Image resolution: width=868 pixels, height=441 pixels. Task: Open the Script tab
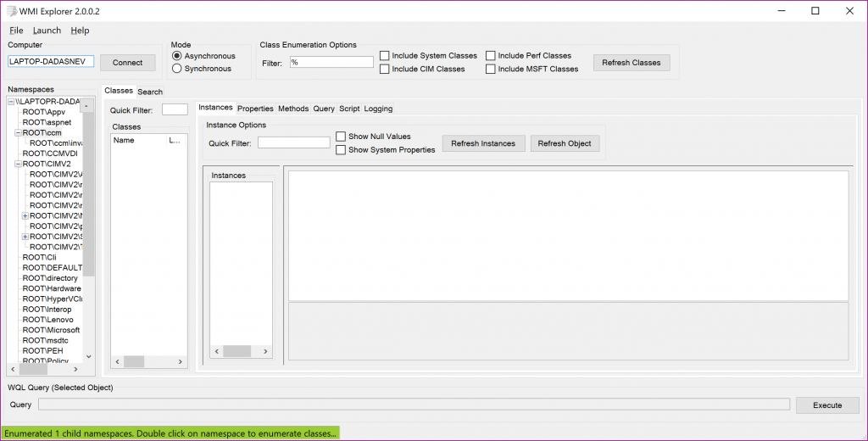[349, 109]
